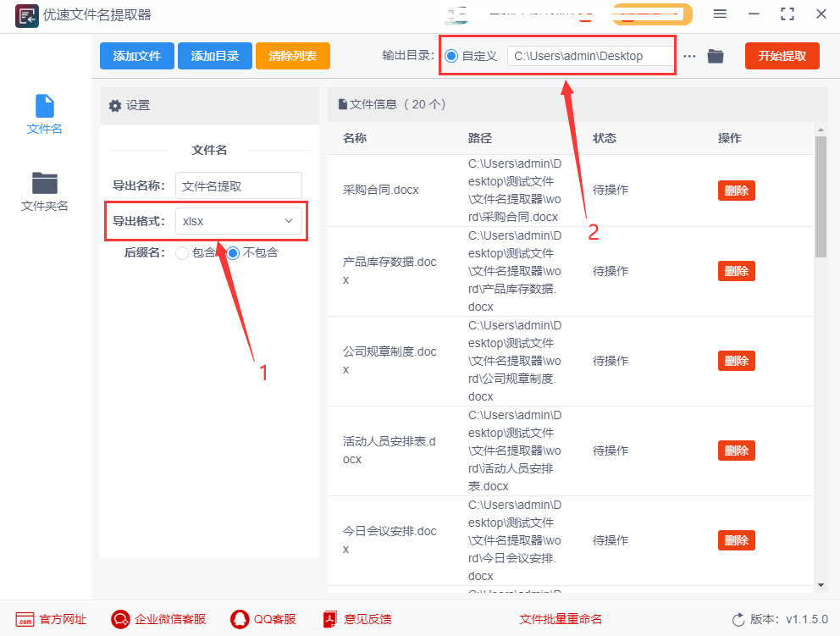Screen dimensions: 840x636
Task: Click the user avatar in the title bar
Action: 456,14
